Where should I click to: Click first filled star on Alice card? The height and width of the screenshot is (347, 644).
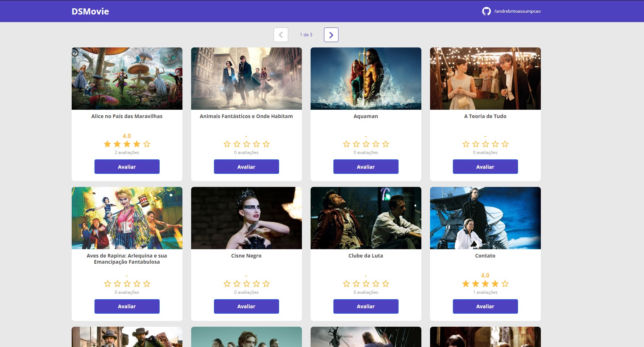click(x=108, y=144)
